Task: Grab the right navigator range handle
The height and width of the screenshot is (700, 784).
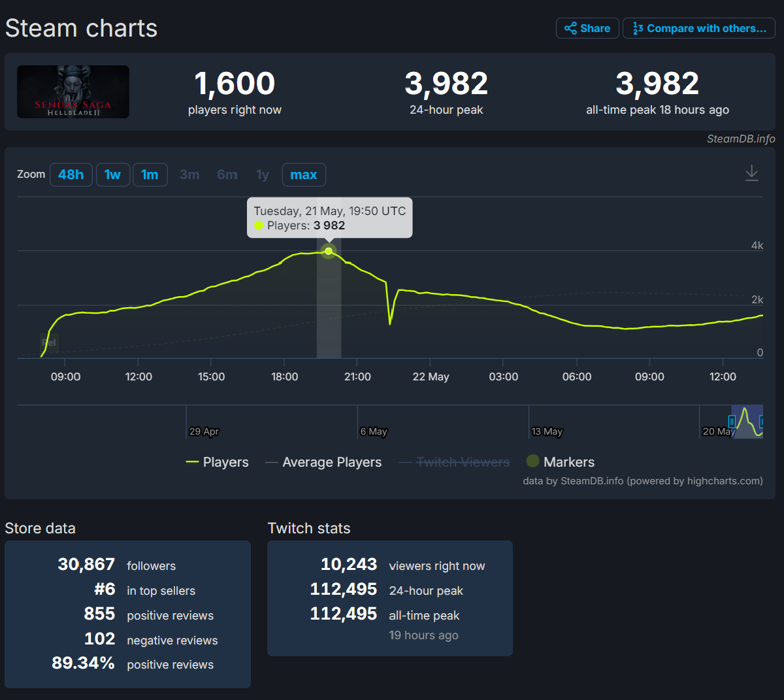Action: (762, 422)
